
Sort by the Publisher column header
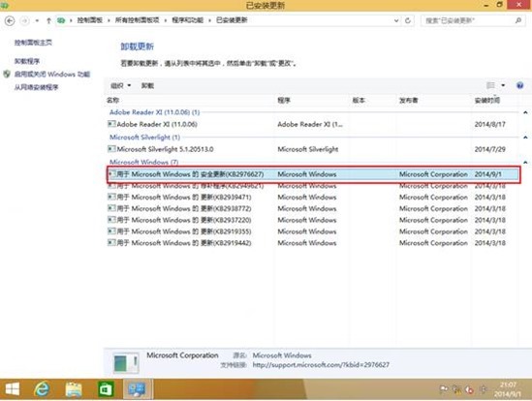pyautogui.click(x=409, y=100)
